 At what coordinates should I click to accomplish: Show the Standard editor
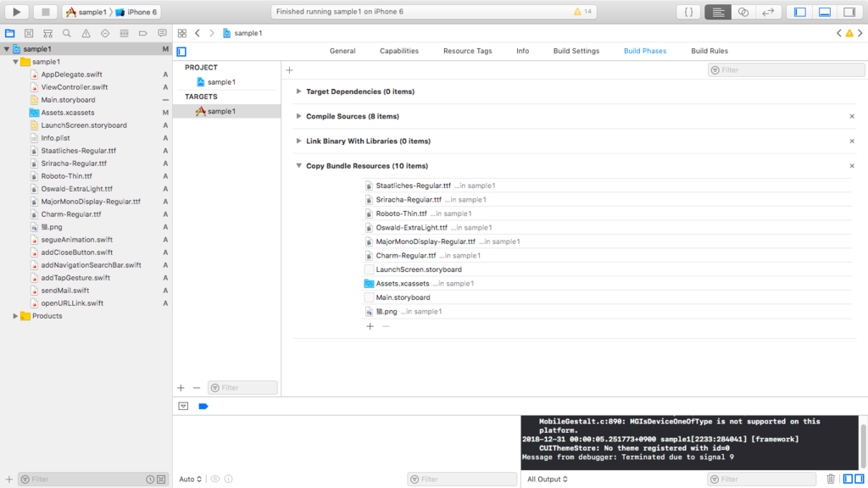(718, 12)
